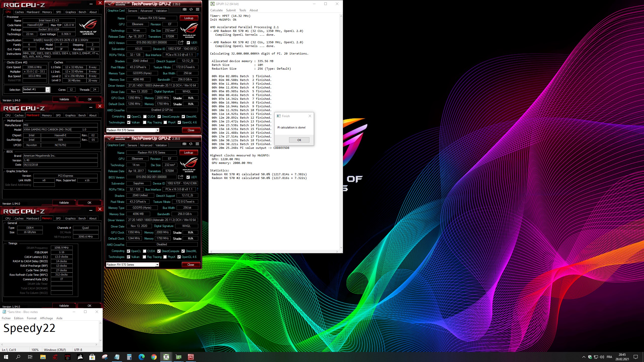This screenshot has height=362, width=644.
Task: Click Lookup button in top GPU-Z
Action: pos(189,18)
